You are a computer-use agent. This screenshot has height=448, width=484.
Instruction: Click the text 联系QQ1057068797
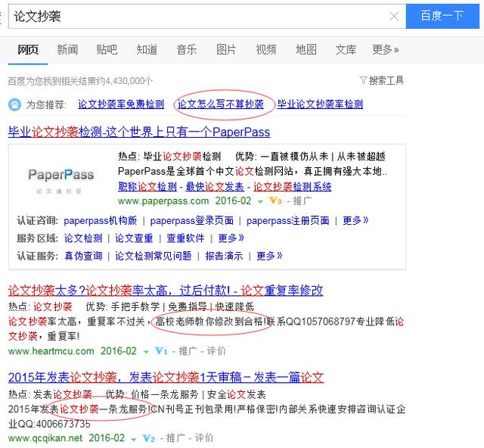[311, 322]
